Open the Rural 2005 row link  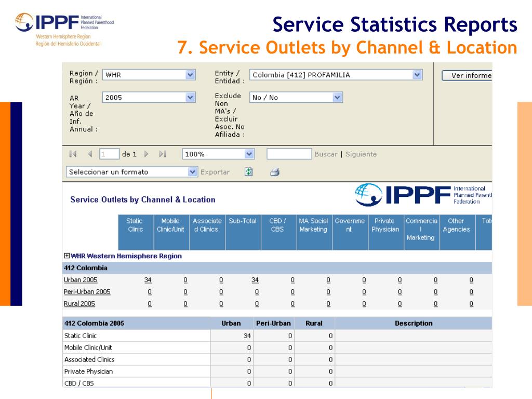[79, 303]
